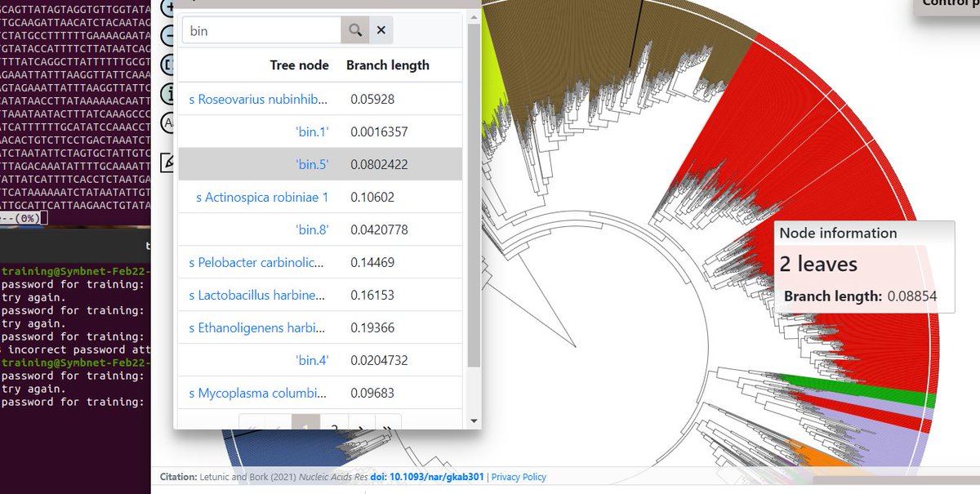Click the 'Branch length' column header
Screen dimensions: 980x494
(387, 65)
